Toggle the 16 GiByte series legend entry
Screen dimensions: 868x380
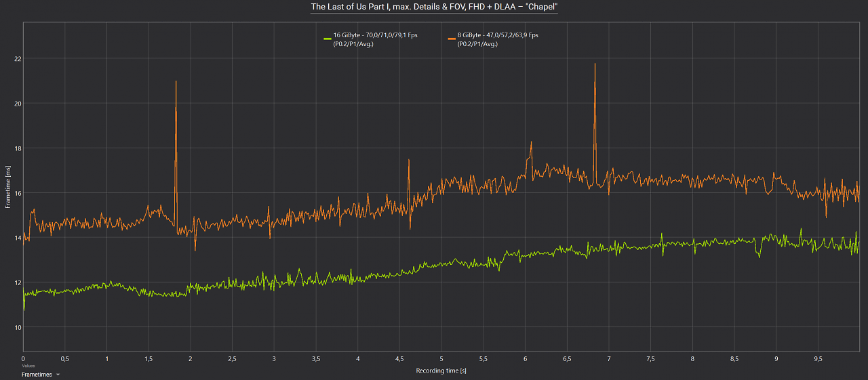tap(370, 39)
